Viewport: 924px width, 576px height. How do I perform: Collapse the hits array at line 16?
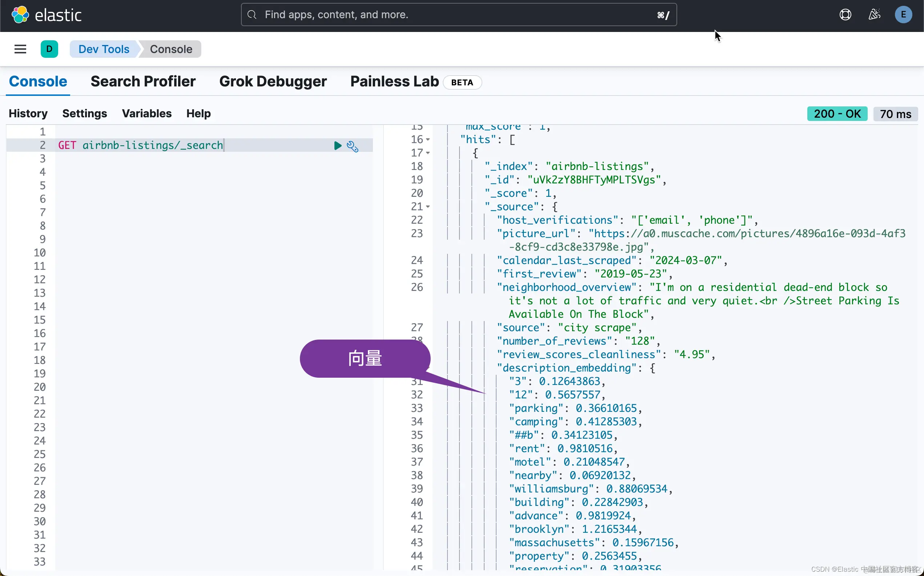428,140
